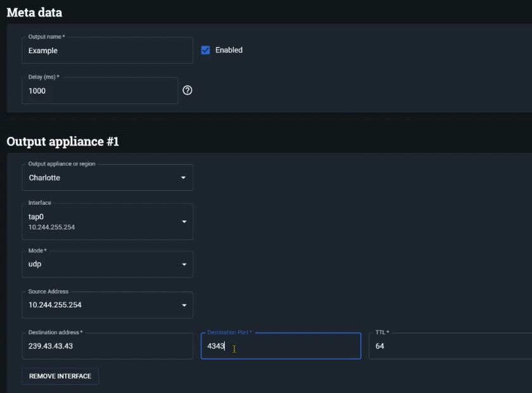Select the TTL input field
Viewport: 532px width, 393px height.
coord(450,346)
